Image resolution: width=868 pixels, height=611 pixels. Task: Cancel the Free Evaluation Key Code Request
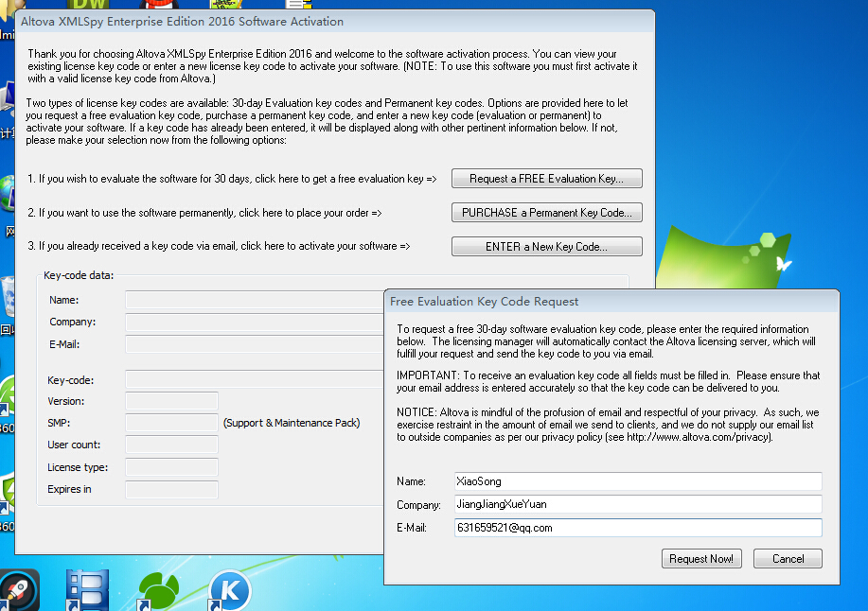pyautogui.click(x=788, y=558)
